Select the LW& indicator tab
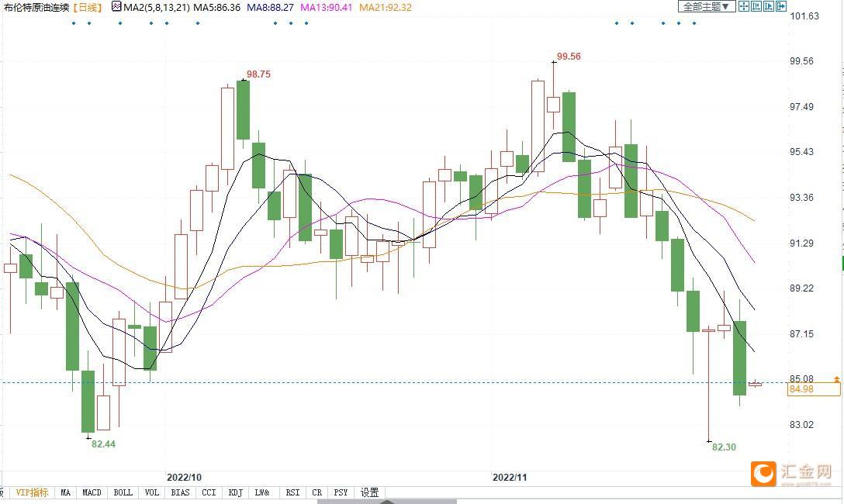 click(x=263, y=492)
